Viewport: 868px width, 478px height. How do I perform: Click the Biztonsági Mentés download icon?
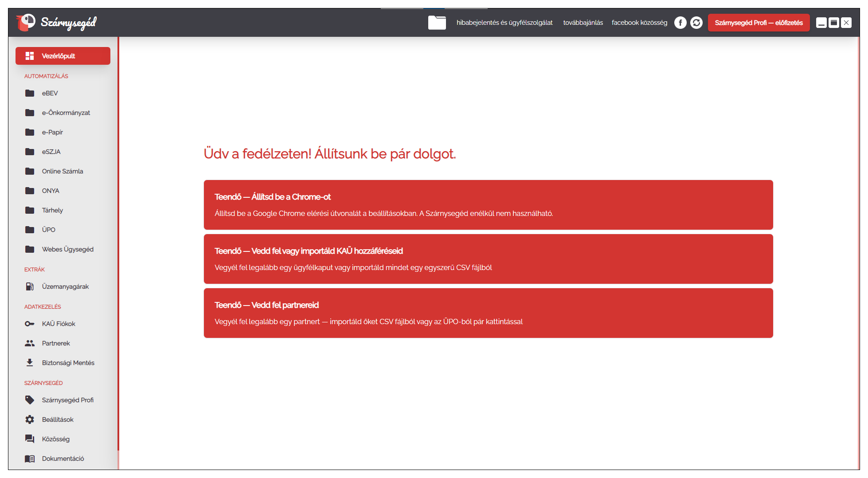[x=30, y=363]
